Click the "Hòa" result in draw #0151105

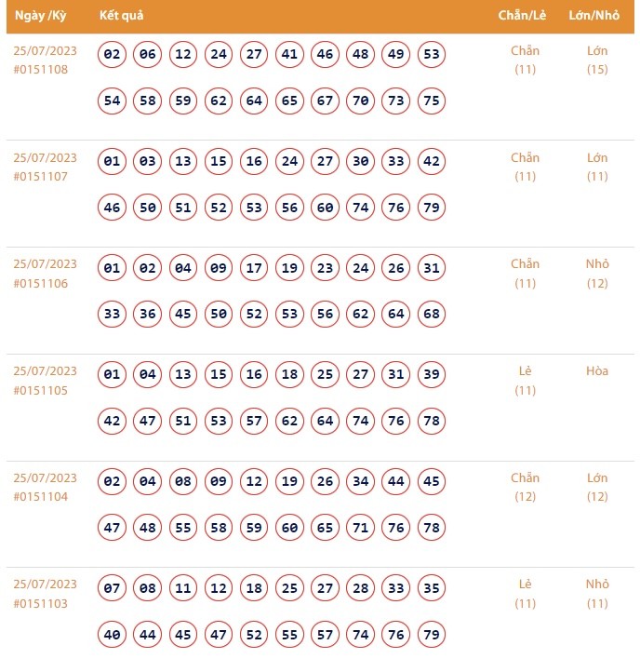click(597, 371)
